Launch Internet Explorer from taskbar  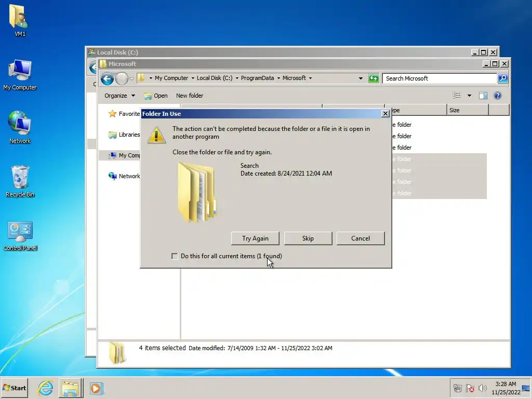point(46,388)
